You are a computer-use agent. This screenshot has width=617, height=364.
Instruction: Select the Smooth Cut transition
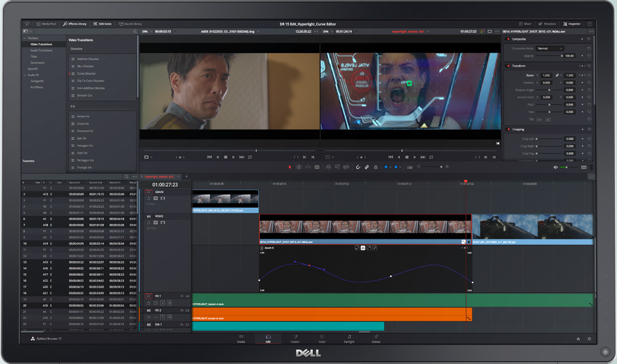[85, 96]
